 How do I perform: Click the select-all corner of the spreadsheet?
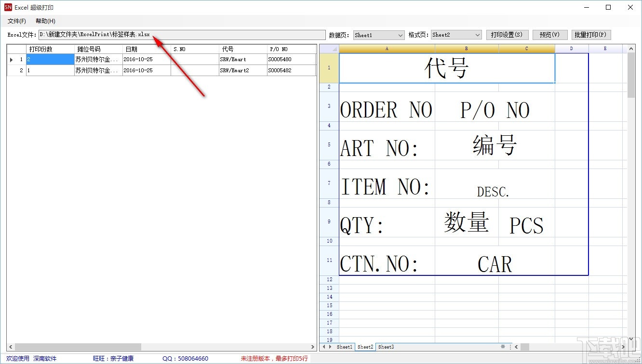[x=329, y=49]
